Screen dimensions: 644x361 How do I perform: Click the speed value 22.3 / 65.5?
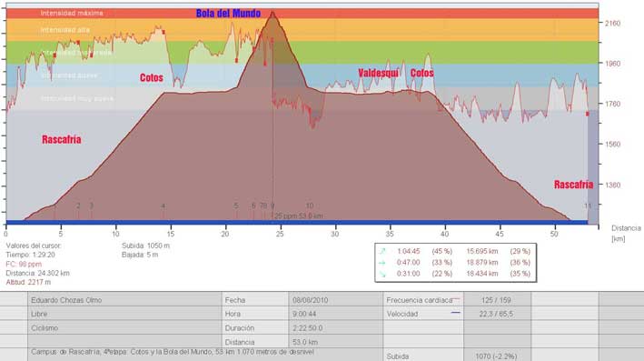click(x=496, y=314)
